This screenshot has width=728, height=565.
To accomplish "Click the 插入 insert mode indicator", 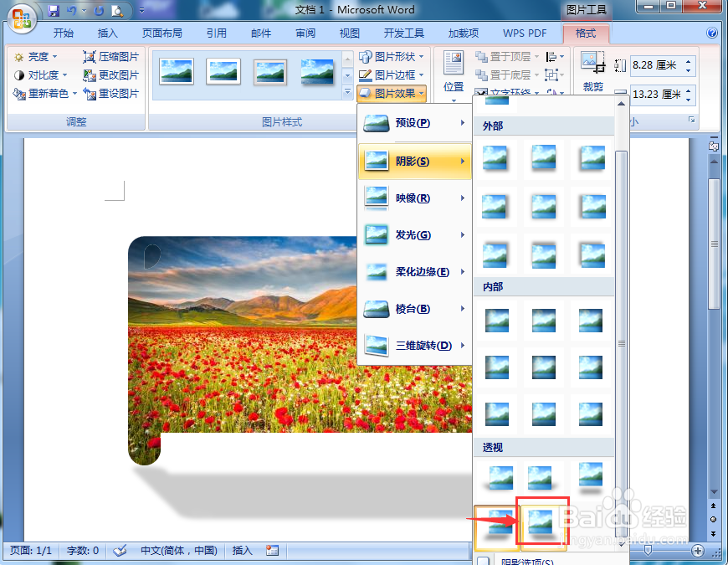I will 243,551.
